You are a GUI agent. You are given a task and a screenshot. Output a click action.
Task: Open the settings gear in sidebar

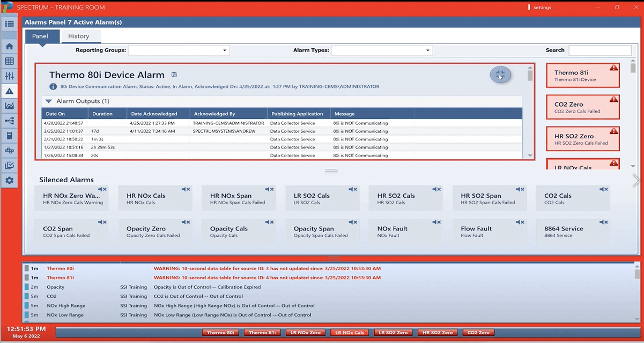pos(9,181)
